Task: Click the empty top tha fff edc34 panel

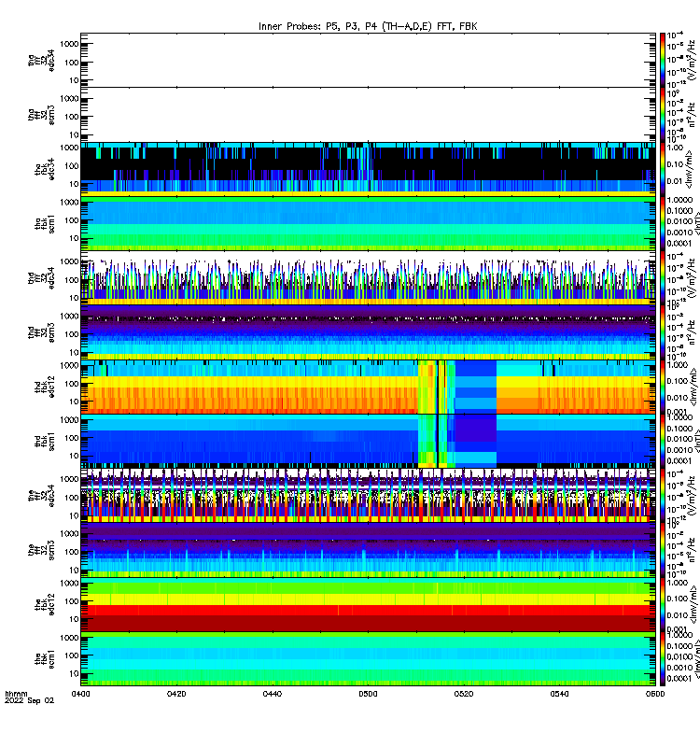Action: click(x=368, y=60)
